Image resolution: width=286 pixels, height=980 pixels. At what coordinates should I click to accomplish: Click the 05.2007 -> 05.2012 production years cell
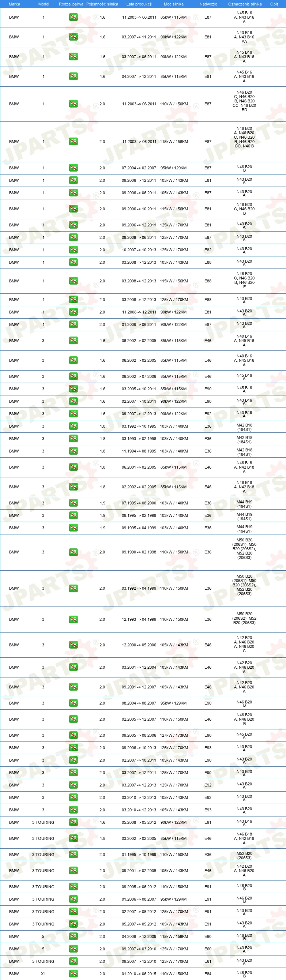139,924
